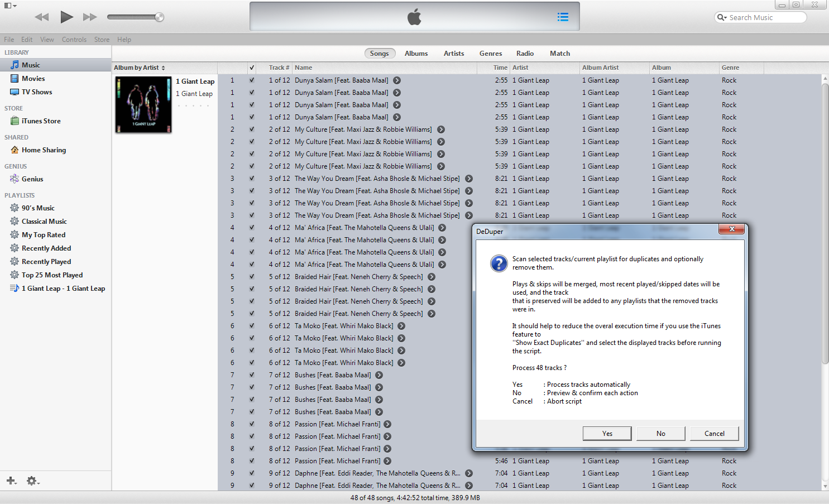
Task: Click the arrow icon on the last Bushes track
Action: point(379,412)
